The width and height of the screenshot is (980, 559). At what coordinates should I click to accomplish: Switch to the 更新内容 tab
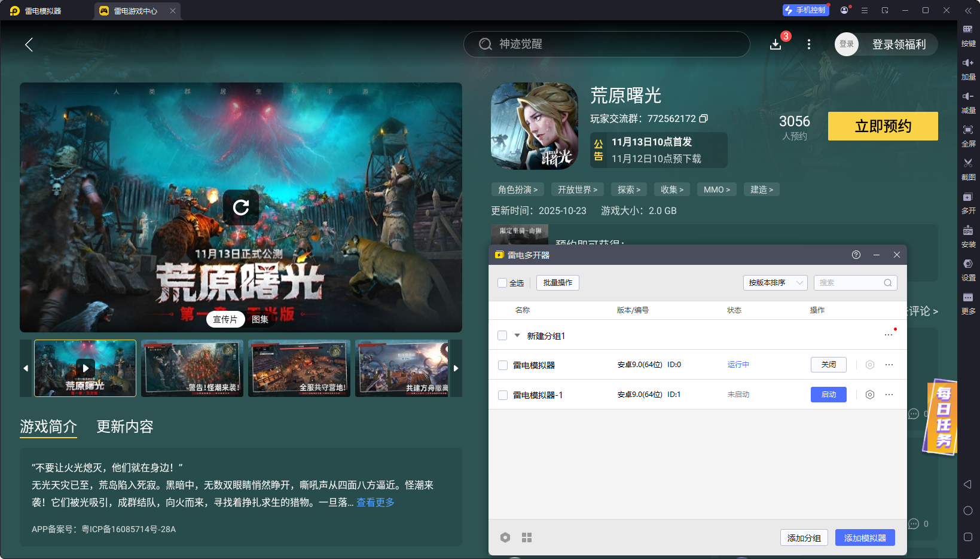pyautogui.click(x=125, y=426)
